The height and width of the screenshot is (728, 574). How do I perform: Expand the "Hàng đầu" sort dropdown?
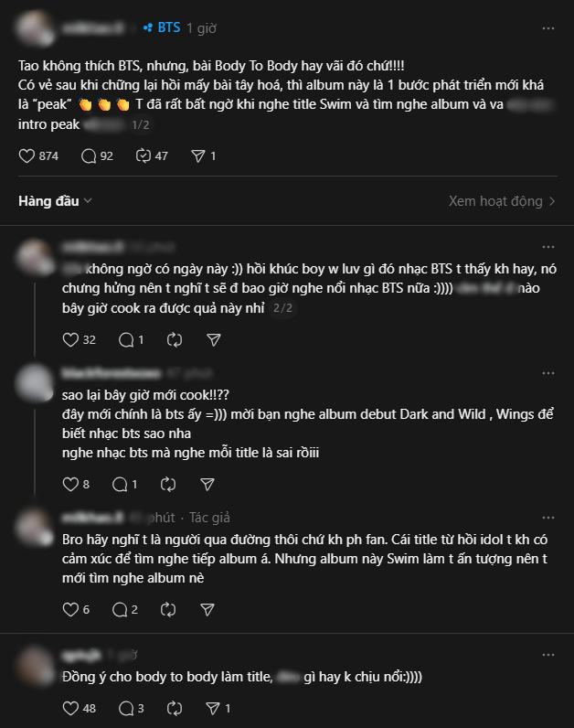click(55, 201)
